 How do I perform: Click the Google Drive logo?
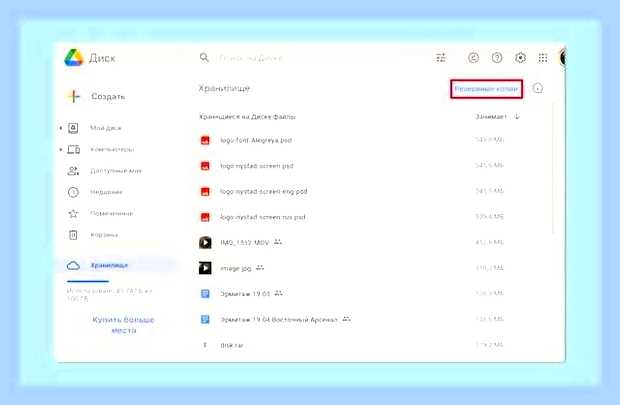coord(74,57)
